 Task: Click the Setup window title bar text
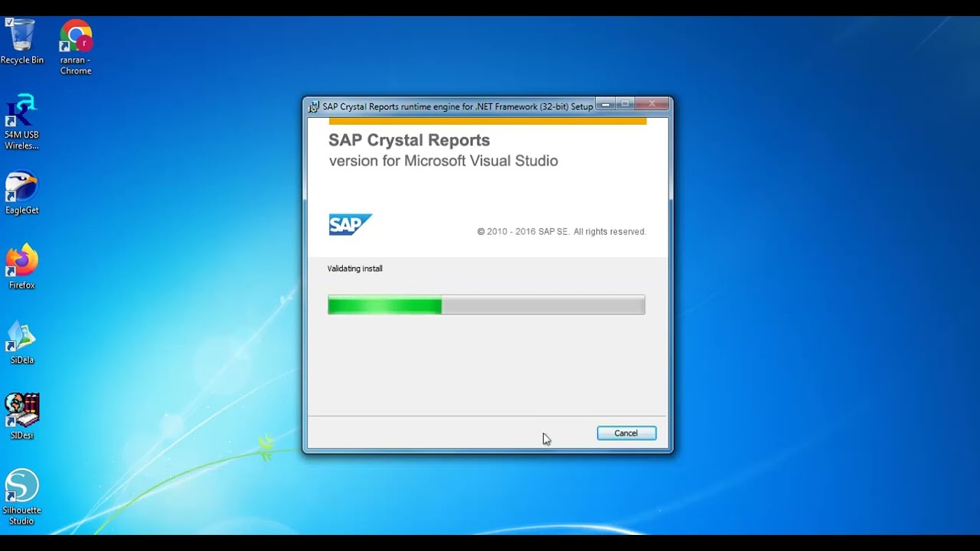[x=458, y=106]
